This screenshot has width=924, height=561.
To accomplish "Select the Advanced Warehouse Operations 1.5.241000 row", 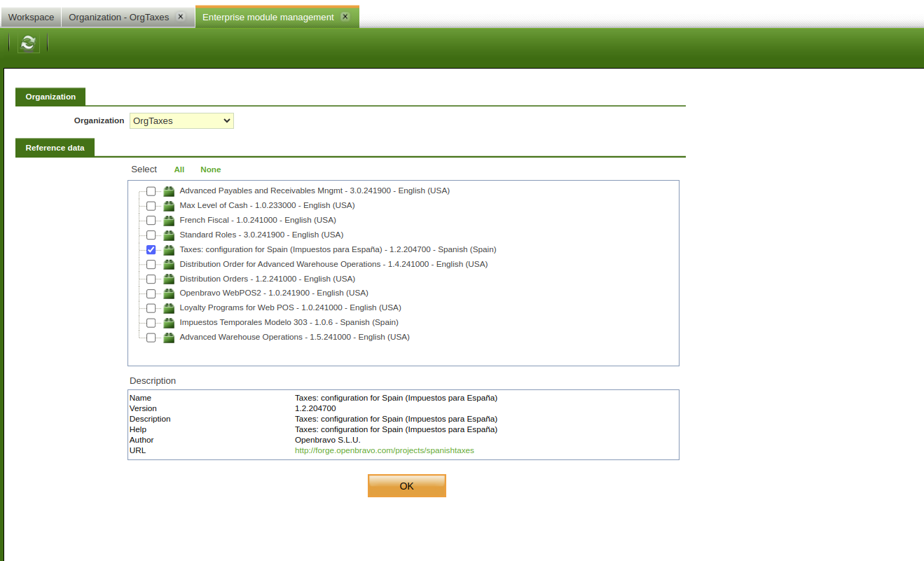I will click(294, 337).
